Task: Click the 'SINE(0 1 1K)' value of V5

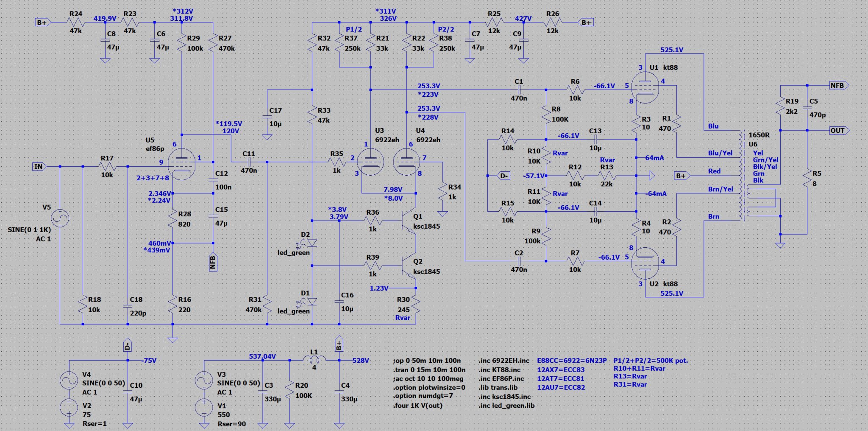Action: (x=29, y=230)
